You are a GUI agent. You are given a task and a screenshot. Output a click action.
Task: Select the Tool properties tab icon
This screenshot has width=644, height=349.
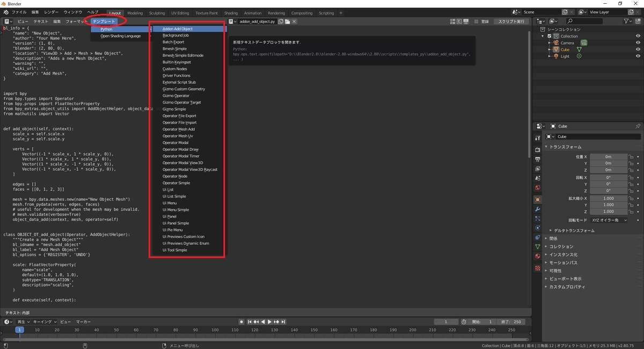click(x=538, y=138)
